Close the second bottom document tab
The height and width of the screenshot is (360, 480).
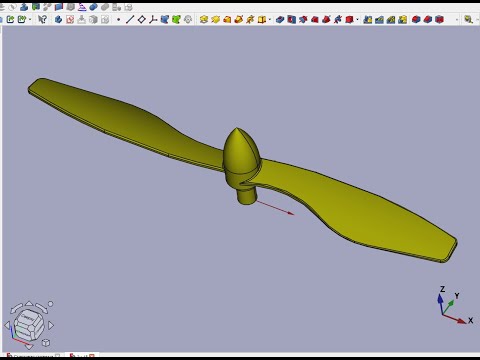pyautogui.click(x=92, y=356)
